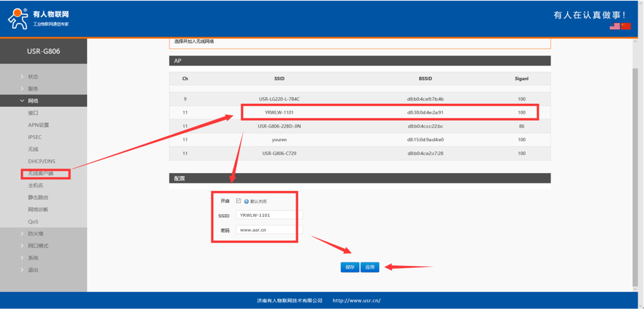Expand the 防火墙 menu section
Image resolution: width=644 pixels, height=309 pixels.
pyautogui.click(x=36, y=234)
